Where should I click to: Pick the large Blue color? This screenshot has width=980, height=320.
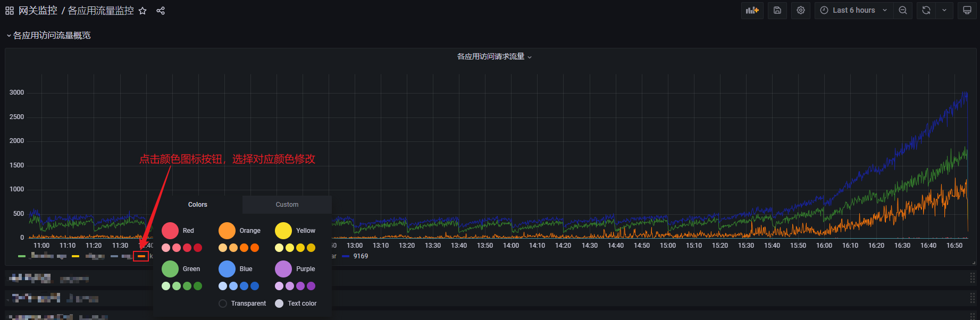click(227, 269)
